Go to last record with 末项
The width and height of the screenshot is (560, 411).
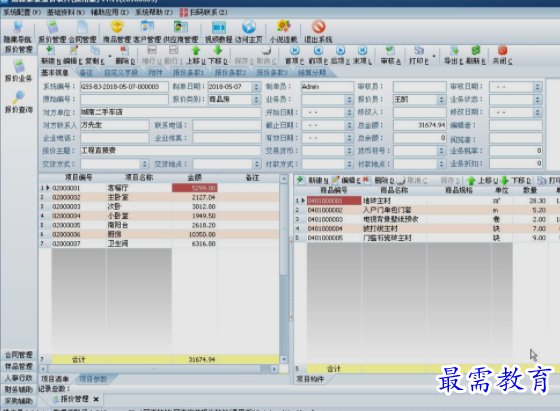pos(362,55)
